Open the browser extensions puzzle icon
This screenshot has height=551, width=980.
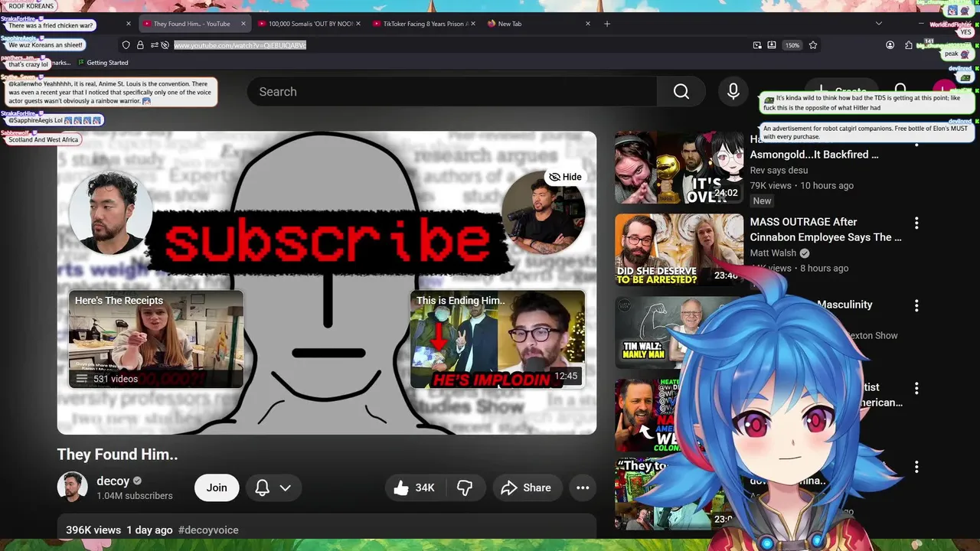908,45
